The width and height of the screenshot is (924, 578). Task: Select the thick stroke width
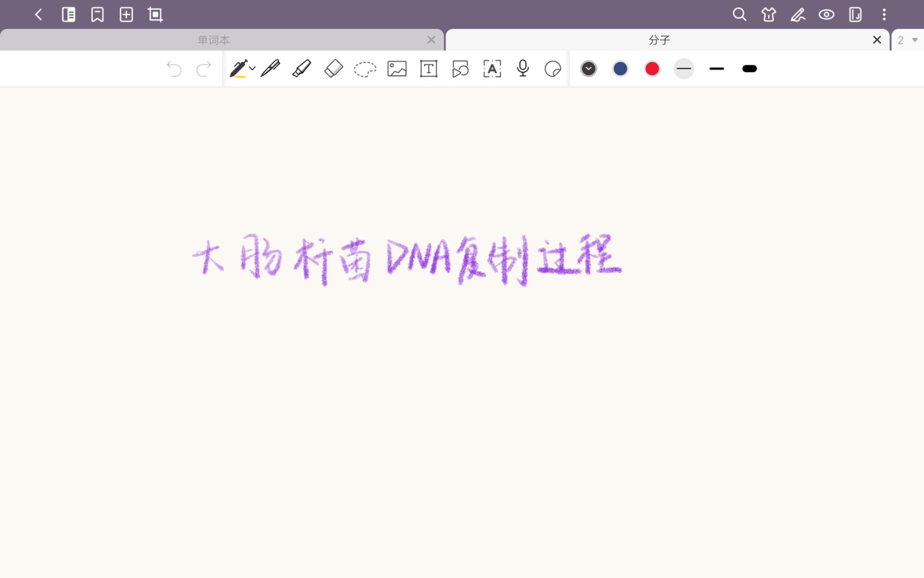[750, 69]
